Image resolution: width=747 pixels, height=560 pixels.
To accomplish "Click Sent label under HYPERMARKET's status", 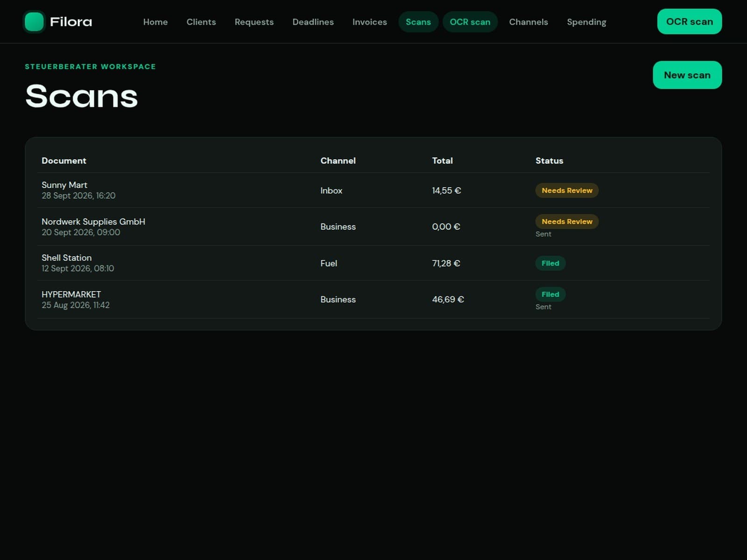I will pos(543,307).
